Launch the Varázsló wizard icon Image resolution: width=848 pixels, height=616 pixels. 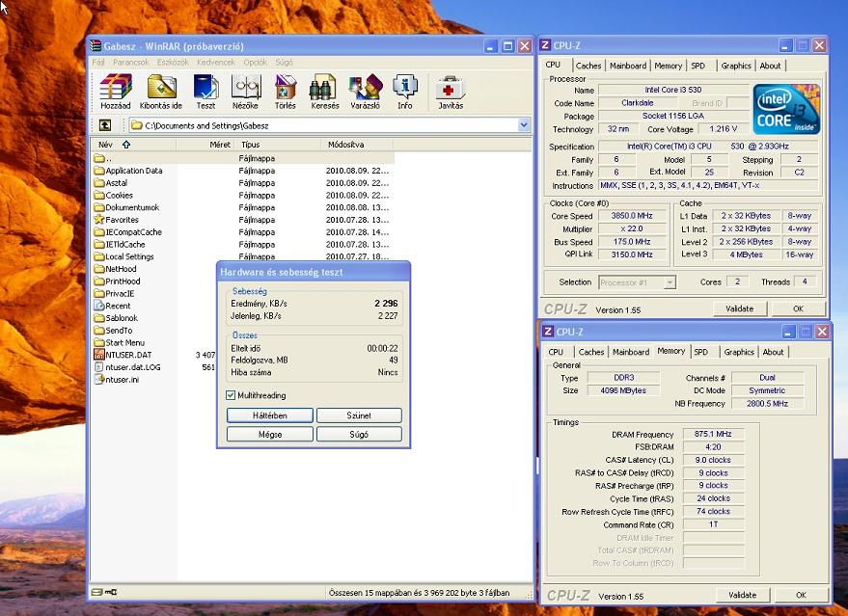365,92
